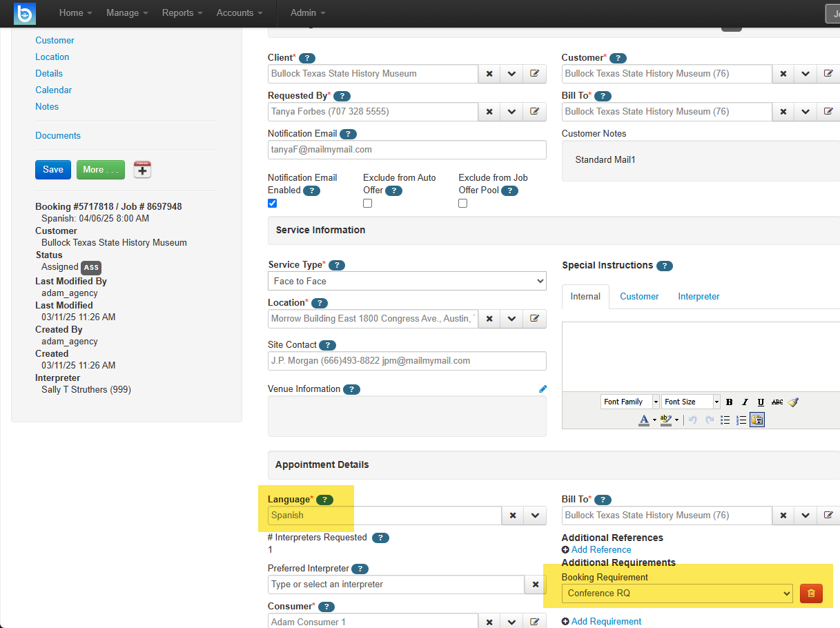Click the Preferred Interpreter input field
Viewport: 840px width, 628px height.
(x=396, y=585)
